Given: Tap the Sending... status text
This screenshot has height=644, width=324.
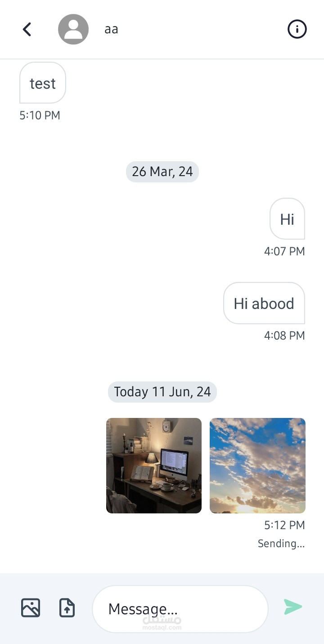Looking at the screenshot, I should 281,544.
